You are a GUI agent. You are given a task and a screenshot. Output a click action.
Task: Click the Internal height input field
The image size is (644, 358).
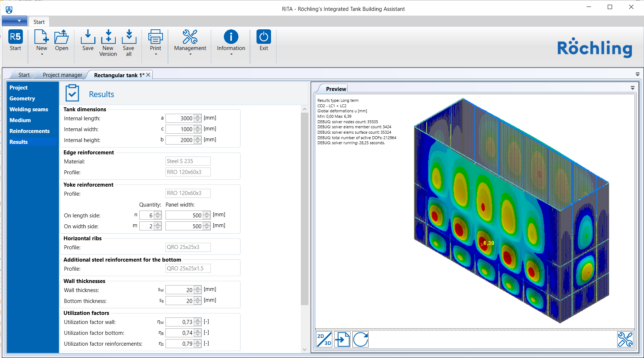click(x=180, y=140)
